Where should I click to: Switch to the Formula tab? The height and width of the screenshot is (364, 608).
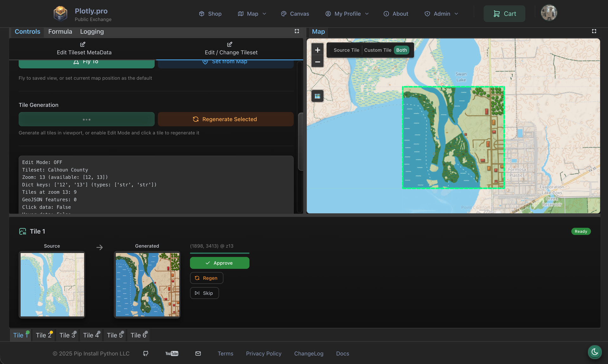(x=60, y=32)
